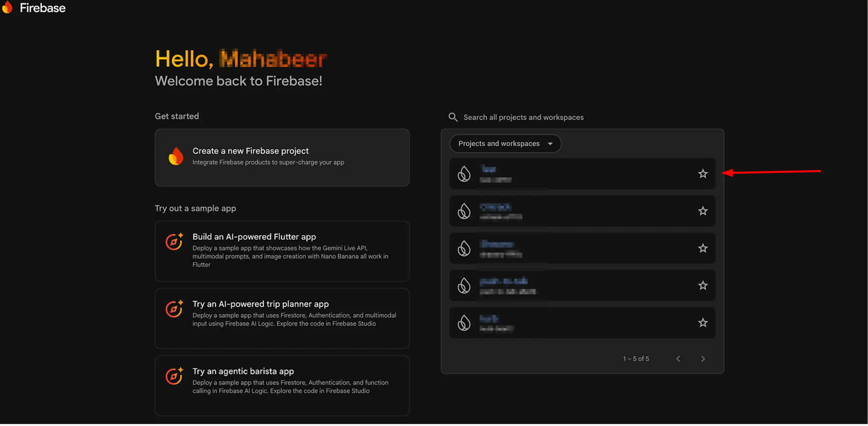
Task: Click the compass icon beside the Flutter app card
Action: point(174,242)
